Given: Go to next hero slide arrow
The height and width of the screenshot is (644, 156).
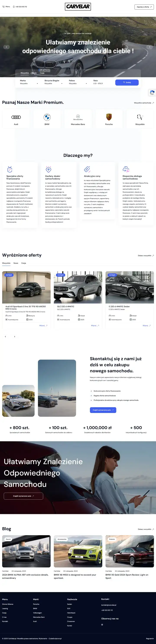Looking at the screenshot, I should click(149, 47).
